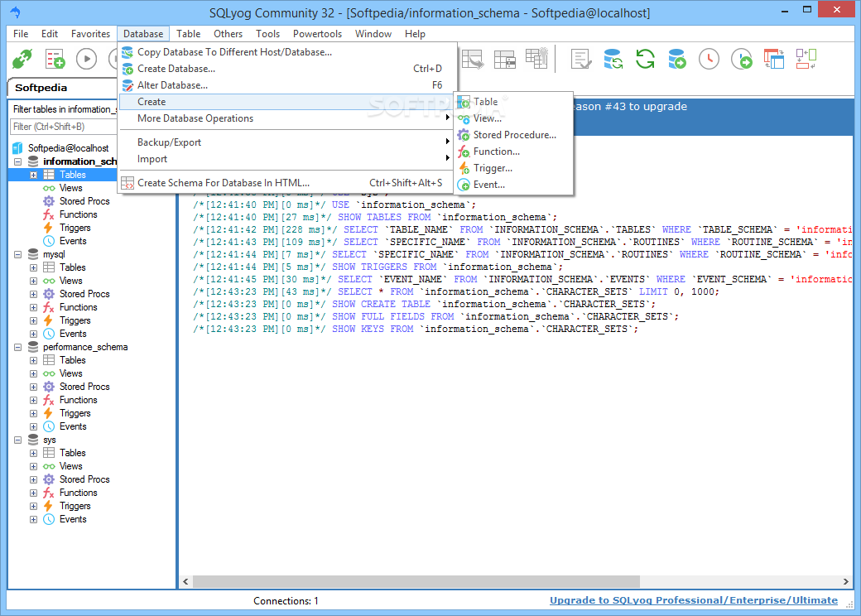Click the horizontal scrollbar thumb
This screenshot has height=616, width=861.
point(416,581)
